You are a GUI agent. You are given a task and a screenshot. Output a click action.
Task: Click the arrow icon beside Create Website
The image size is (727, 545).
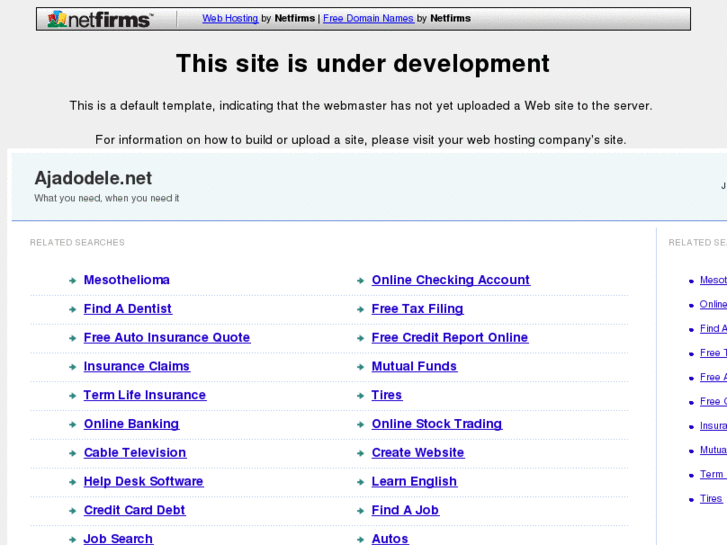(360, 453)
